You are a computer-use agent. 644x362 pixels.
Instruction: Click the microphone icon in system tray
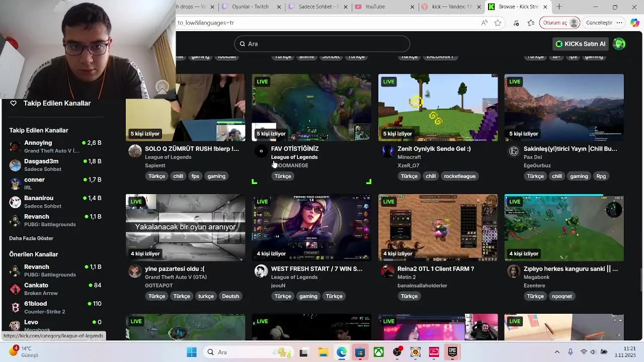[x=570, y=352]
